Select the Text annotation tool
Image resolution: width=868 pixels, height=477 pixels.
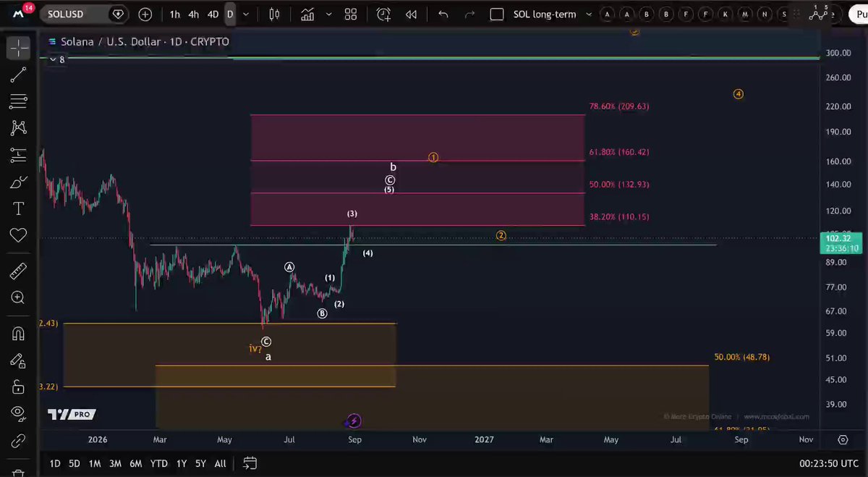point(18,208)
